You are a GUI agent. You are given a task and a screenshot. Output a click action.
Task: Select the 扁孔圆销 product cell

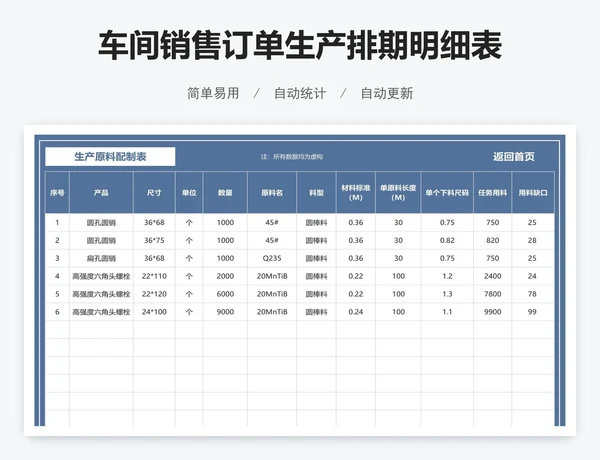(101, 258)
